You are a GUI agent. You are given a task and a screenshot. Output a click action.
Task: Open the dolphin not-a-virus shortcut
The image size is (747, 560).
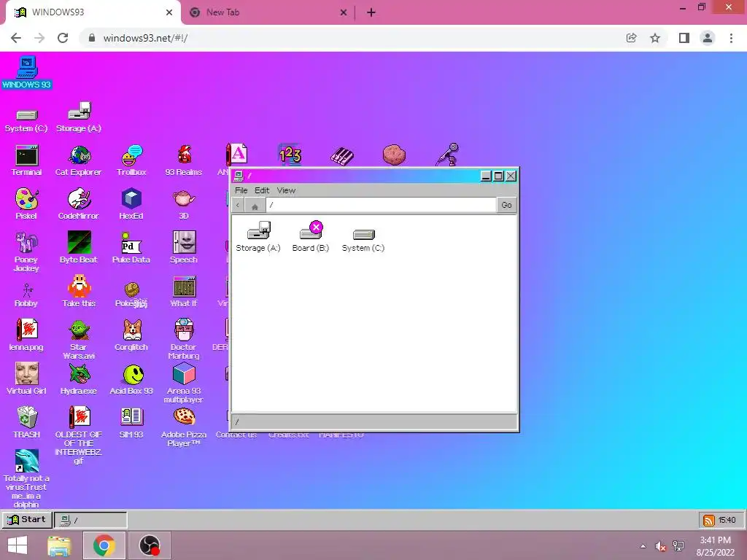(x=26, y=478)
